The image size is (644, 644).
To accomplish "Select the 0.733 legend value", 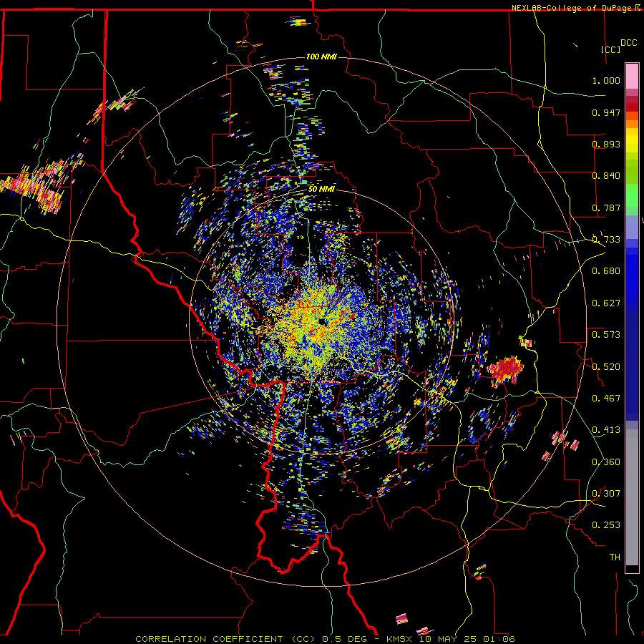I will 606,240.
